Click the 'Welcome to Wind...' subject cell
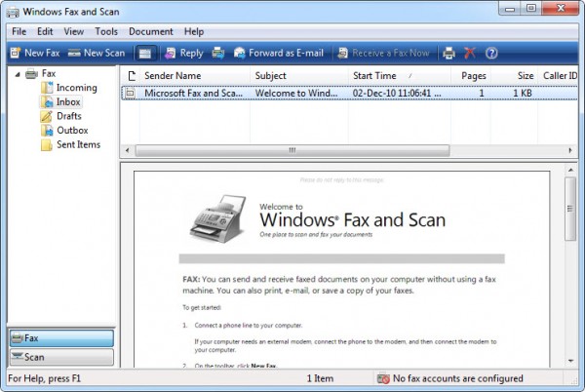Image resolution: width=585 pixels, height=392 pixels. coord(296,93)
